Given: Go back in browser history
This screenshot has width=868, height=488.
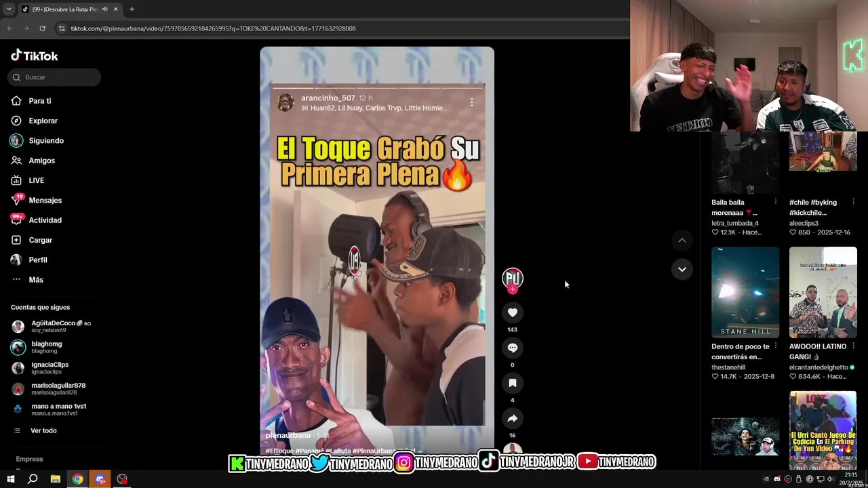Looking at the screenshot, I should tap(9, 28).
